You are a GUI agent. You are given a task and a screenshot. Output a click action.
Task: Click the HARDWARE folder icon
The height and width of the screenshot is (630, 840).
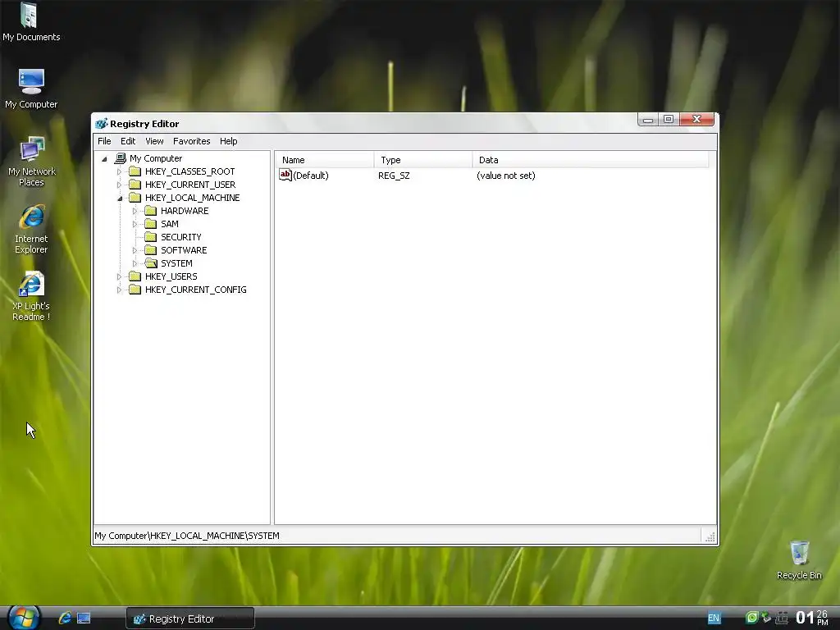151,211
